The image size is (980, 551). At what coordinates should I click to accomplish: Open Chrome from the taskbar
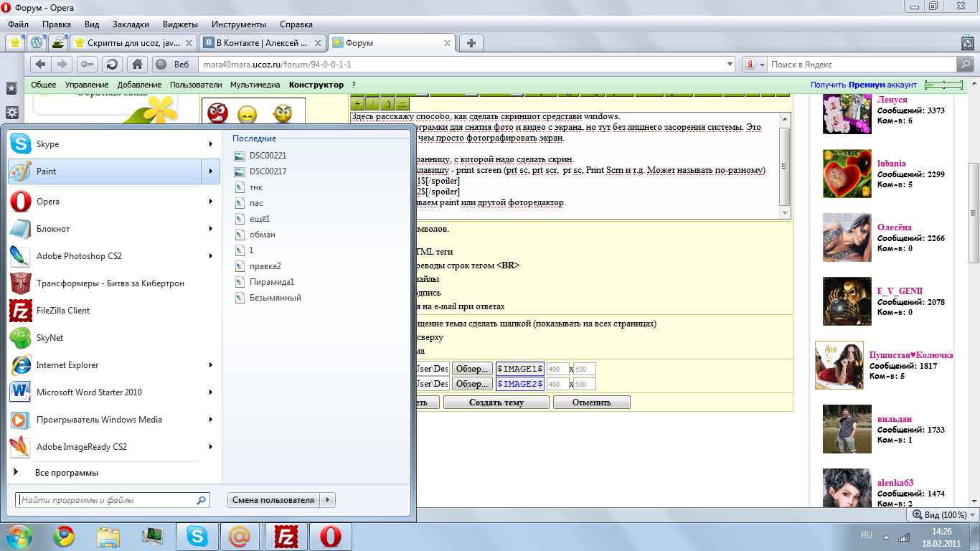64,536
